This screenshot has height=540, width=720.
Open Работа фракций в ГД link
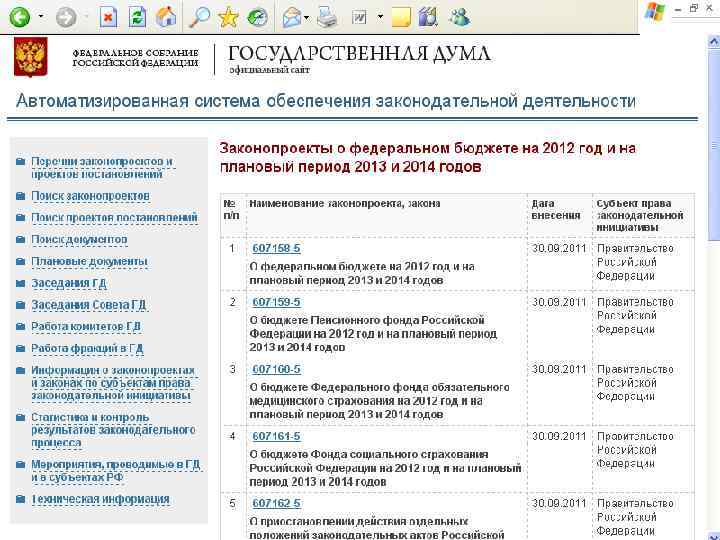click(x=87, y=349)
